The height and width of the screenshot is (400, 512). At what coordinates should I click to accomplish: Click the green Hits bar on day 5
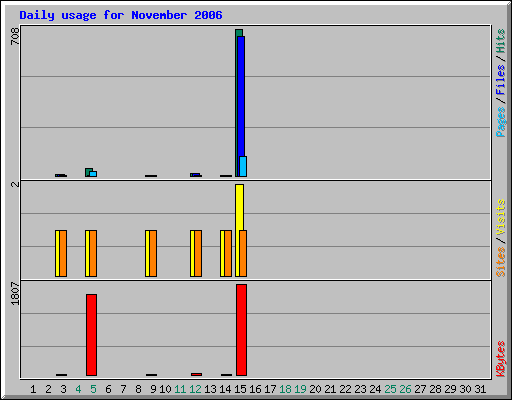tap(88, 171)
